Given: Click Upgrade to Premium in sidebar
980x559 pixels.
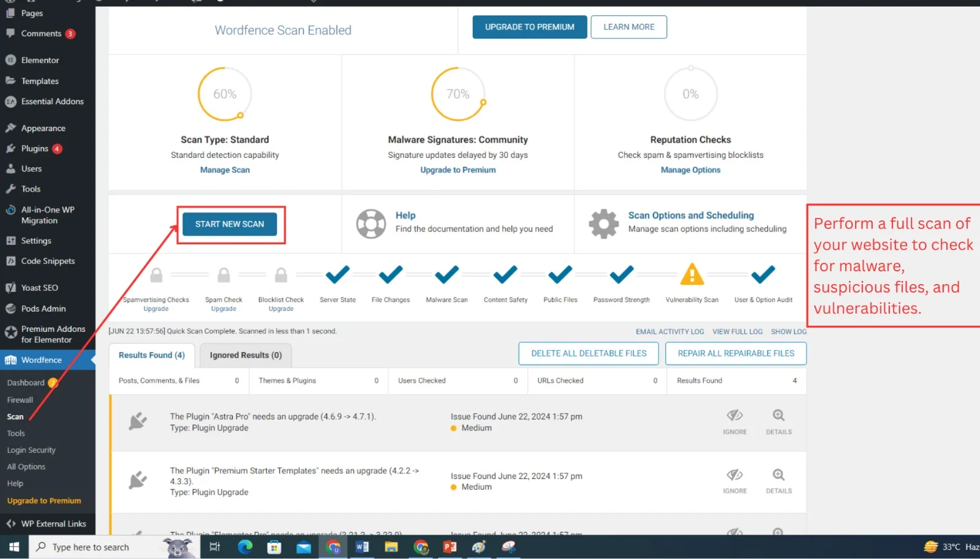Looking at the screenshot, I should (44, 501).
